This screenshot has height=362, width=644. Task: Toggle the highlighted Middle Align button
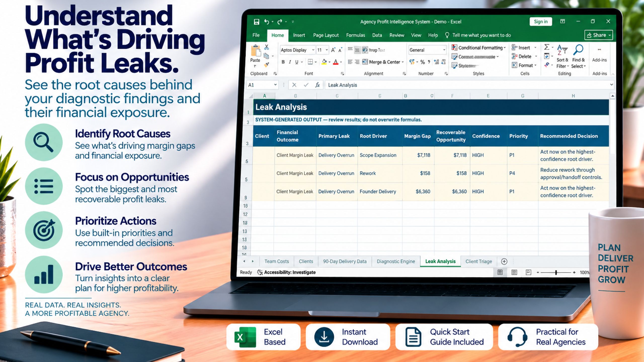coord(357,50)
